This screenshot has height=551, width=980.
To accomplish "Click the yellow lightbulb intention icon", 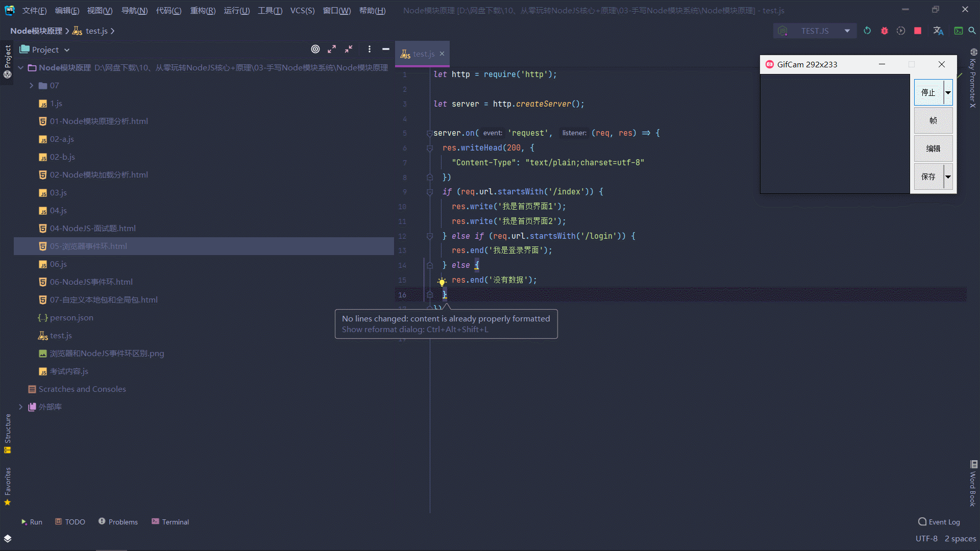I will pyautogui.click(x=442, y=282).
